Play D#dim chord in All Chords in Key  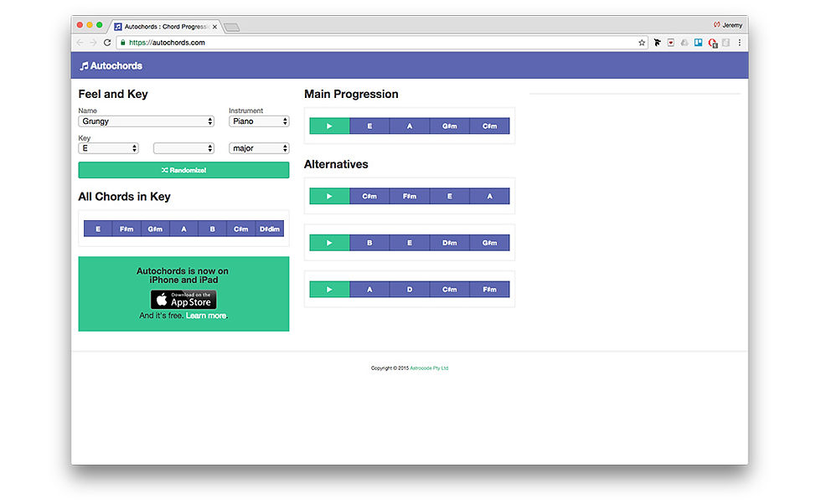(x=270, y=229)
